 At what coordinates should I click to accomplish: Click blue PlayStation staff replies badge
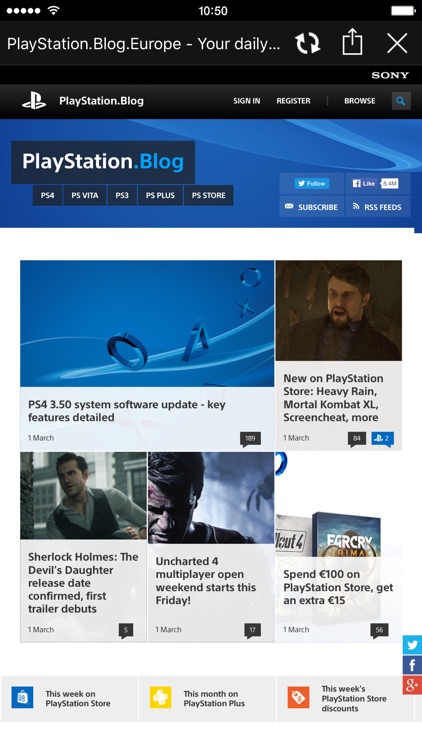[x=382, y=439]
